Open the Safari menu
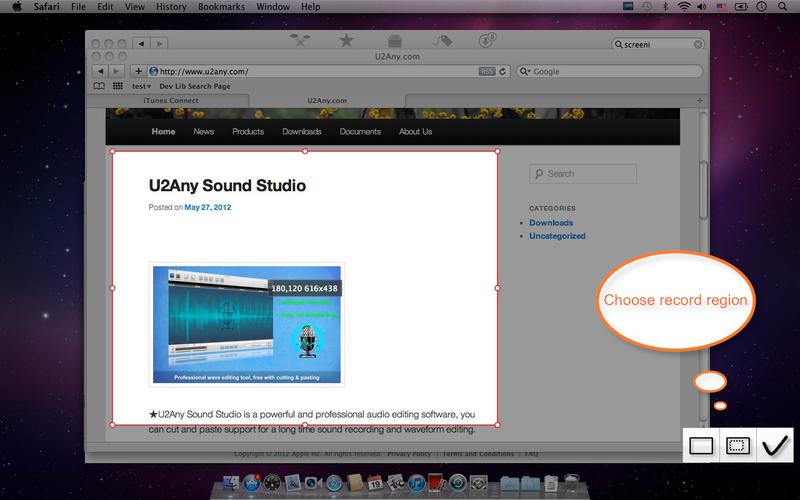The image size is (800, 500). [46, 7]
